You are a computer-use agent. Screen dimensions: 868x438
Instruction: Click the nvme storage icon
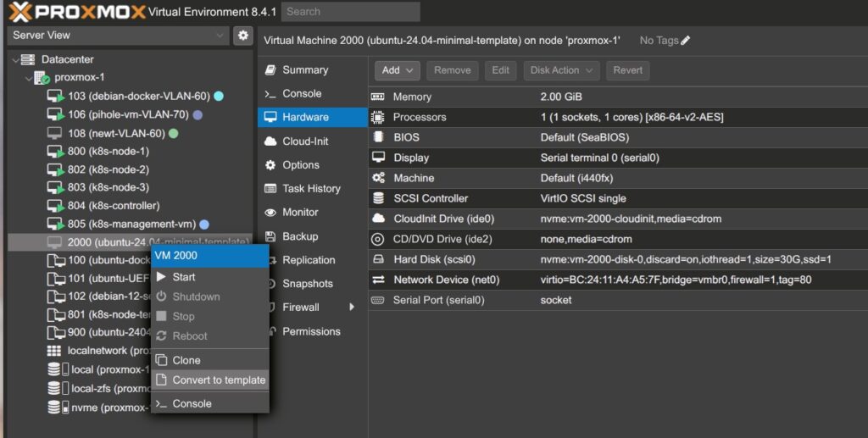[58, 408]
